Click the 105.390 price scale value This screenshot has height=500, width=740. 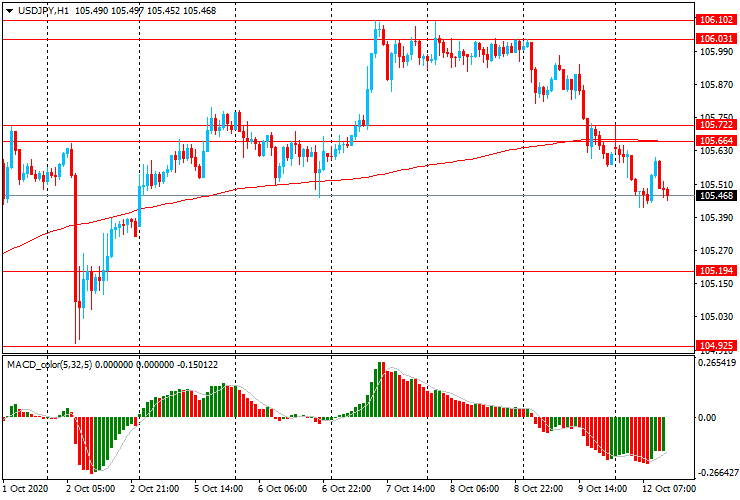tap(716, 218)
